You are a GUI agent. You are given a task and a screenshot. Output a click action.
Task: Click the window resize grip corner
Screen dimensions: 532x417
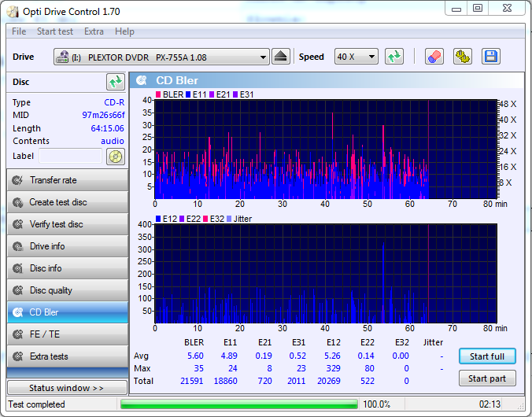coord(520,405)
